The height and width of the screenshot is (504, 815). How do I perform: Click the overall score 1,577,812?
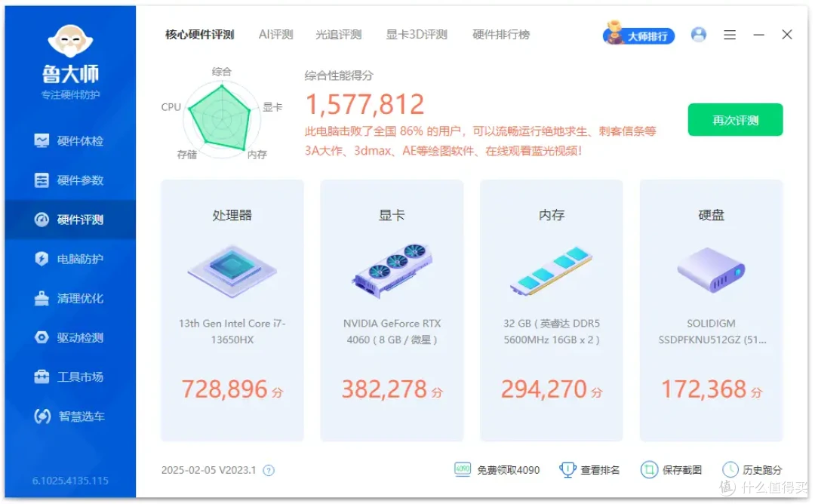click(365, 104)
